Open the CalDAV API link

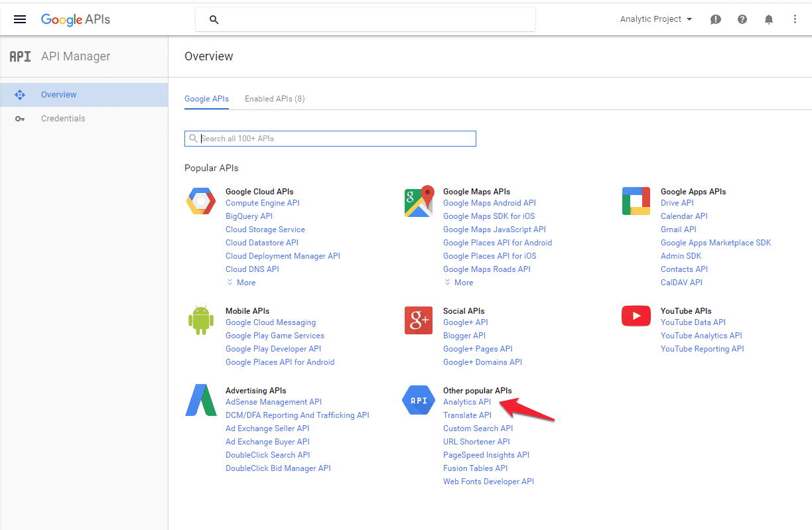click(x=681, y=283)
